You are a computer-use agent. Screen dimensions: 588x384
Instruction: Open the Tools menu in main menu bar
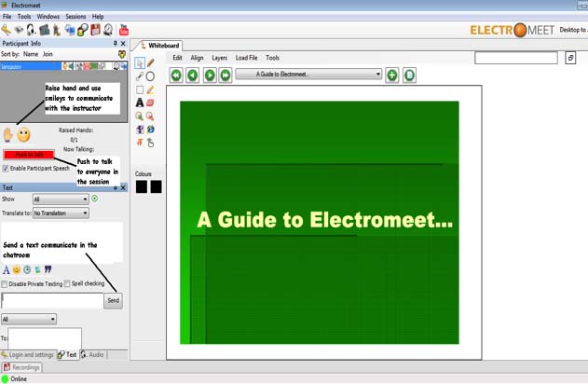pos(24,17)
